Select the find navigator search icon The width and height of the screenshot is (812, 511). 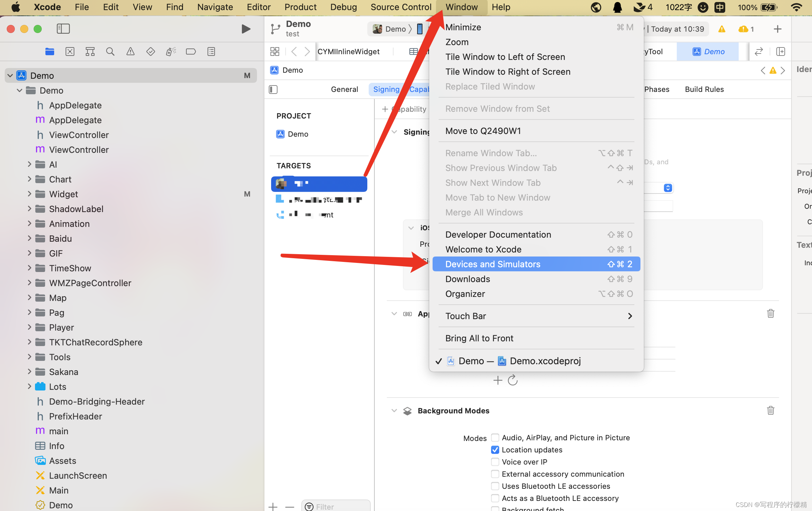110,52
